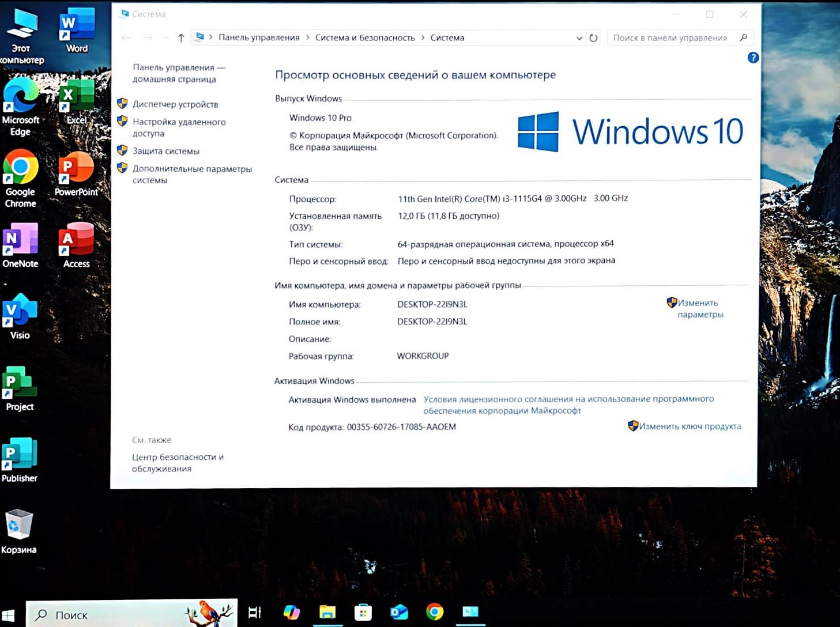Click the blue help question mark icon
840x627 pixels.
tap(752, 58)
